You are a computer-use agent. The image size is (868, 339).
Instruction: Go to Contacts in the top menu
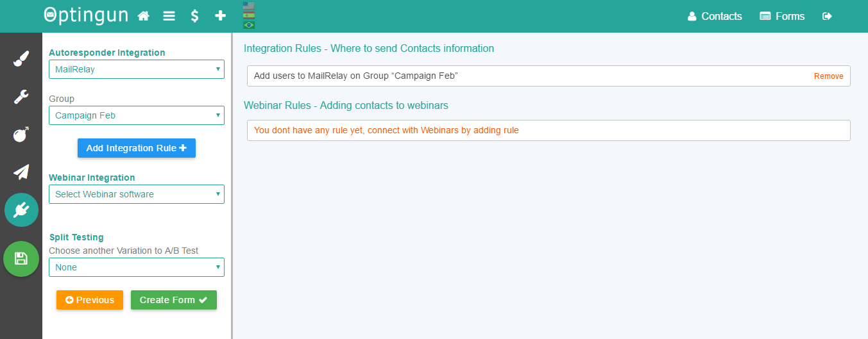tap(715, 17)
